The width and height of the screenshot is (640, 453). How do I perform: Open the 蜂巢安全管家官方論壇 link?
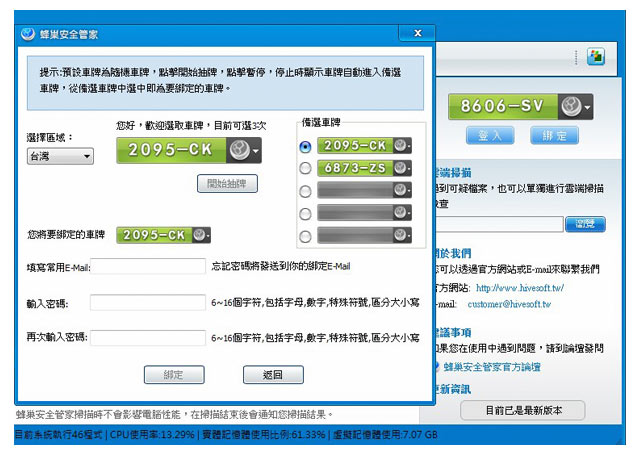tap(492, 367)
